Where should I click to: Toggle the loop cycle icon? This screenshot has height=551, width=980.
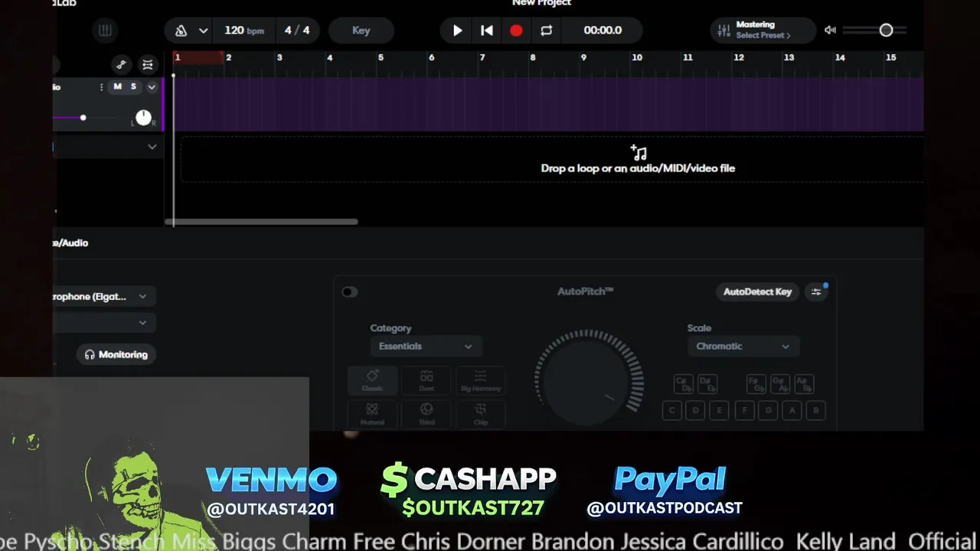(546, 31)
